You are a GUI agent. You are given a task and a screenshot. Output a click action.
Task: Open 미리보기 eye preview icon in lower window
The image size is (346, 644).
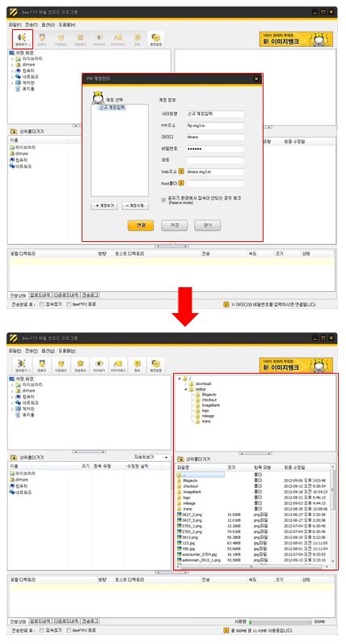[99, 365]
